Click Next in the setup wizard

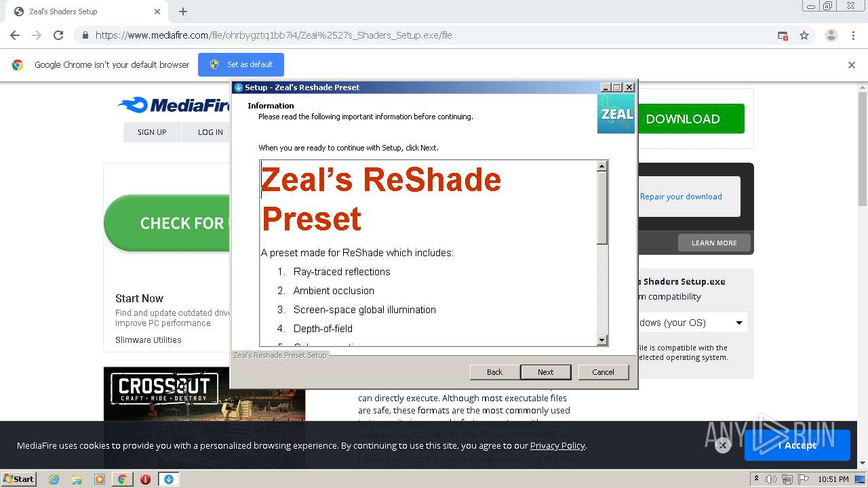pyautogui.click(x=546, y=372)
